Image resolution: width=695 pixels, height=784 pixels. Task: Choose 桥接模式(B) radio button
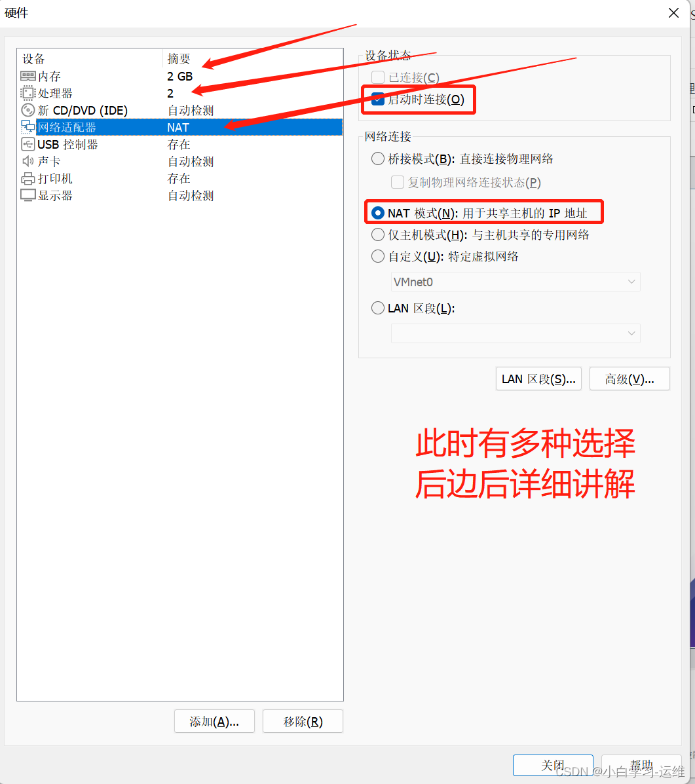378,159
